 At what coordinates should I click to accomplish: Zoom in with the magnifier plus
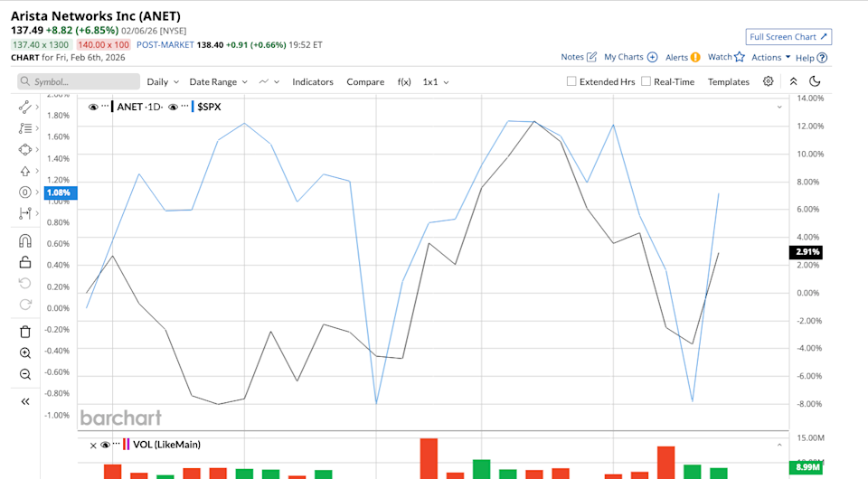[25, 352]
